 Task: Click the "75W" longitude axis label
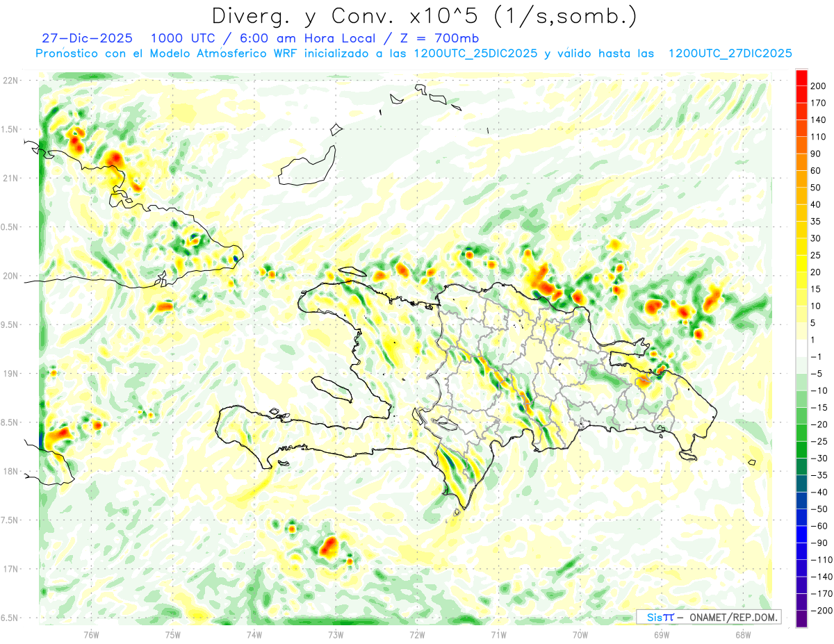point(172,636)
